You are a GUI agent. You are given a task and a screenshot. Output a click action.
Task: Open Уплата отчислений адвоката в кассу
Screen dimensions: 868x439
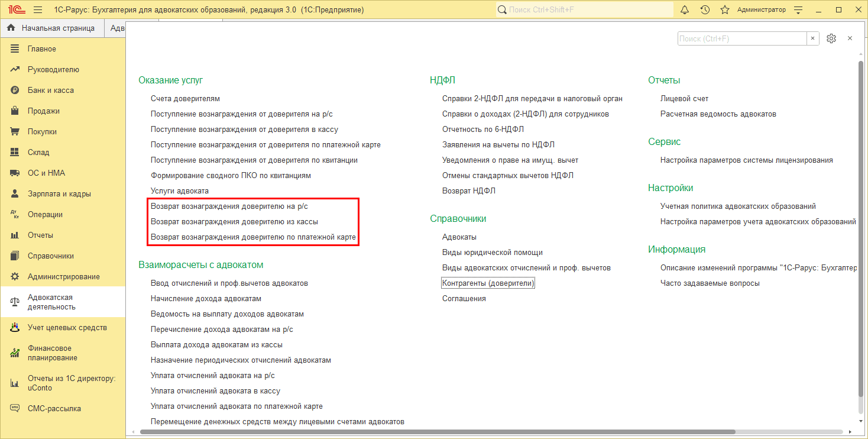point(215,390)
